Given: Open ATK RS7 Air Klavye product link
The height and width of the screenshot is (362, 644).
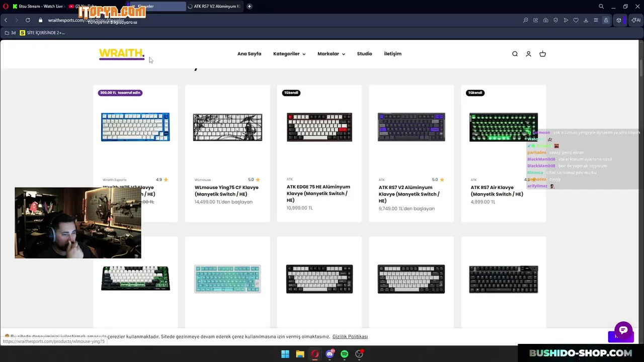Looking at the screenshot, I should tap(497, 191).
